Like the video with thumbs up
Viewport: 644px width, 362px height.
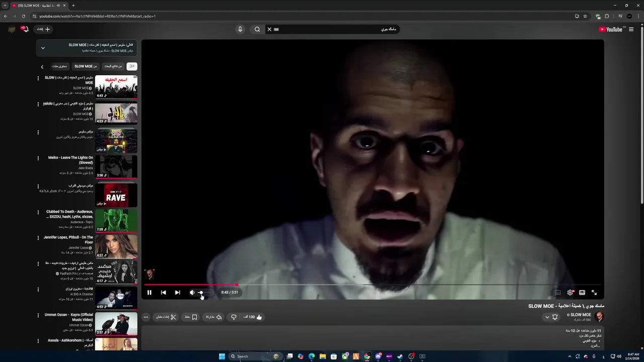pos(253,317)
